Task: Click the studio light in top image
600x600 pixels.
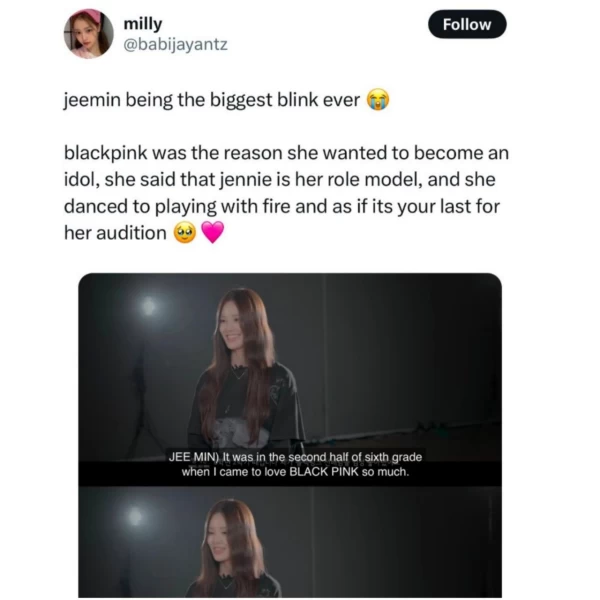Action: [149, 306]
